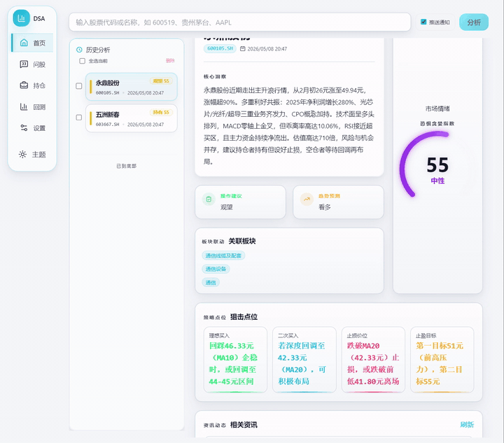Click the 趋势预测 trend arrow icon
The image size is (504, 443).
[x=307, y=199]
